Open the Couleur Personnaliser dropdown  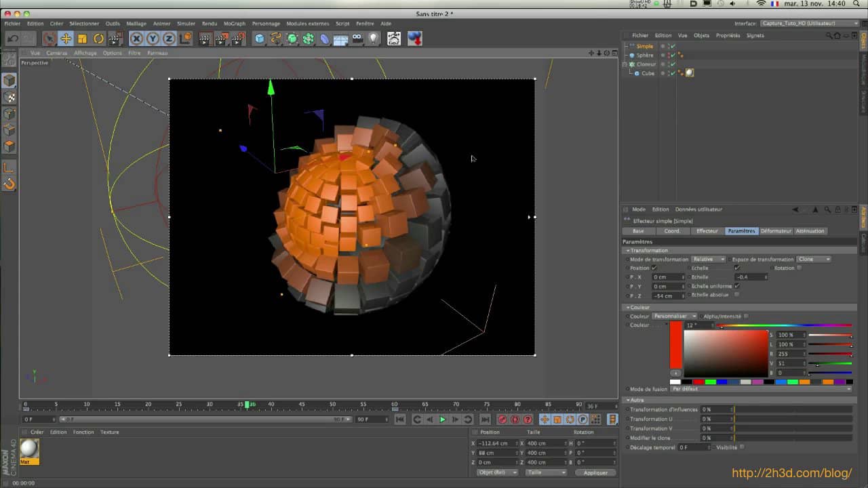click(674, 316)
